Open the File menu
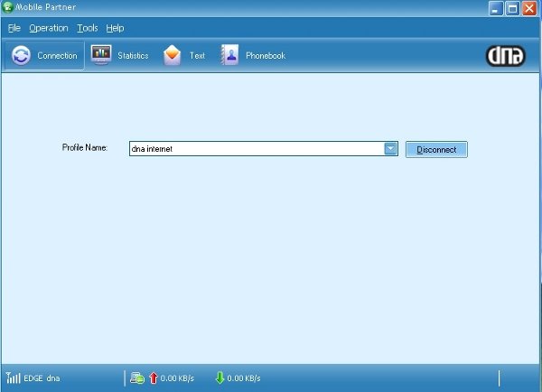Image resolution: width=542 pixels, height=392 pixels. [x=14, y=28]
